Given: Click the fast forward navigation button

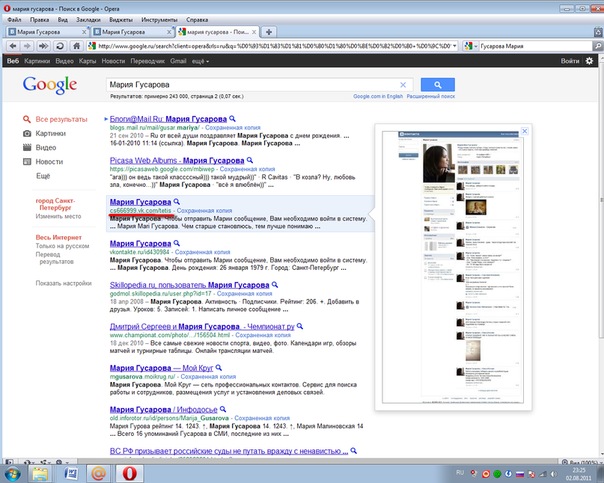Looking at the screenshot, I should pyautogui.click(x=43, y=46).
